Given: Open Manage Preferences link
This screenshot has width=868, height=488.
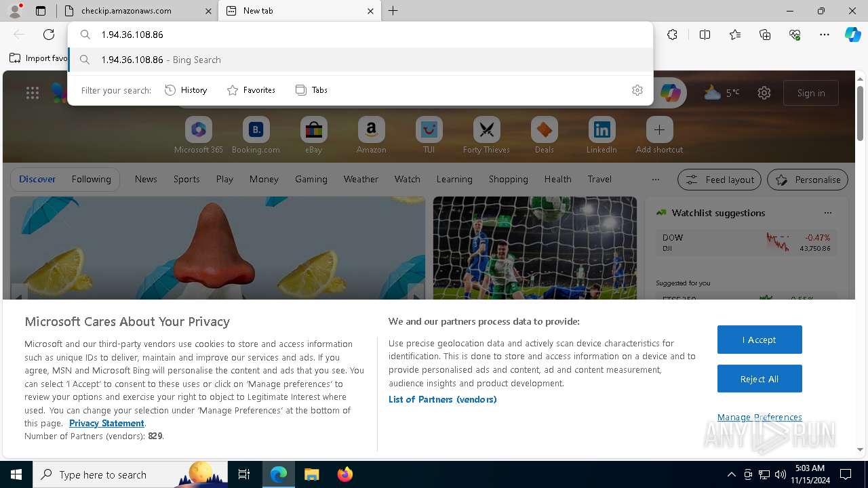Looking at the screenshot, I should [759, 417].
